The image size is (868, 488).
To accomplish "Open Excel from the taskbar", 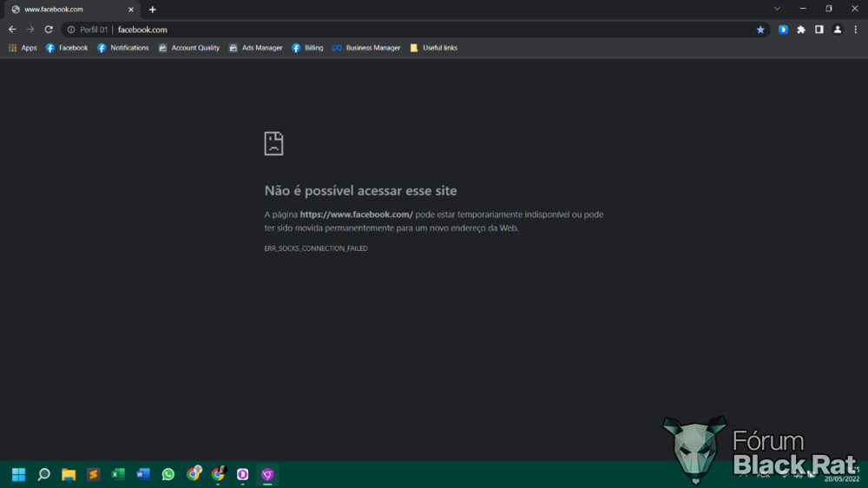I will [118, 475].
